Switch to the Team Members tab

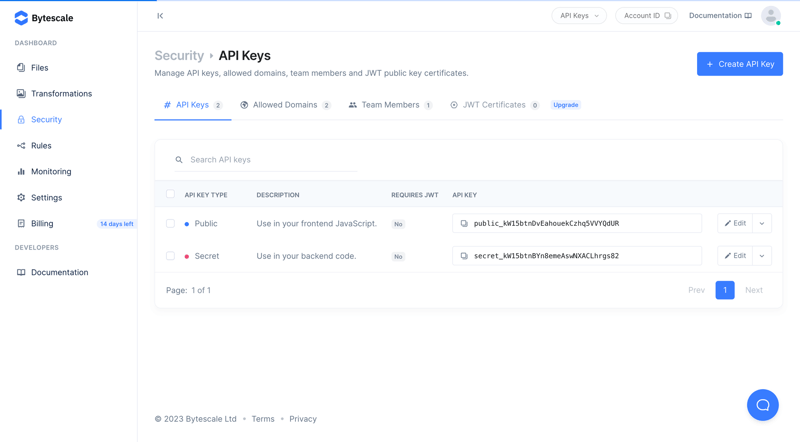(390, 105)
